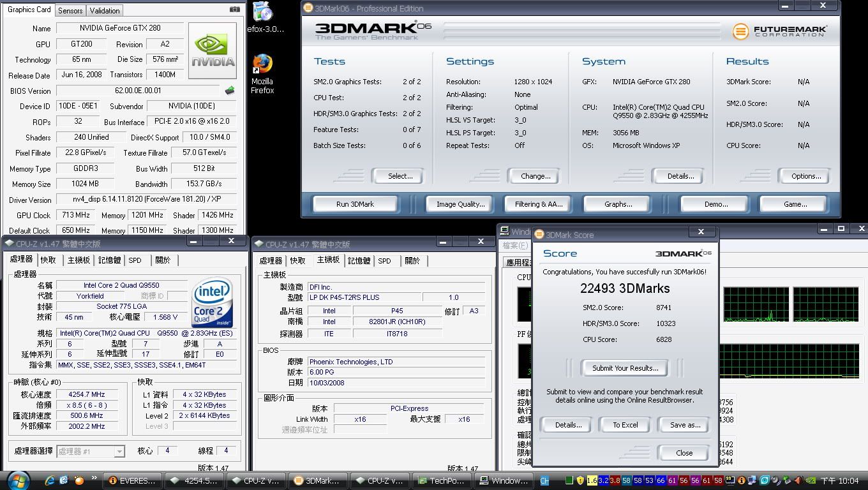Click the Intel Core 2 Quad logo in CPU-Z

[x=212, y=302]
